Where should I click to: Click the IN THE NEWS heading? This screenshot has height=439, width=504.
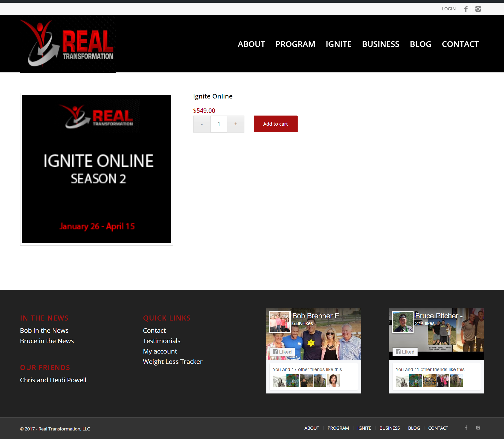44,318
